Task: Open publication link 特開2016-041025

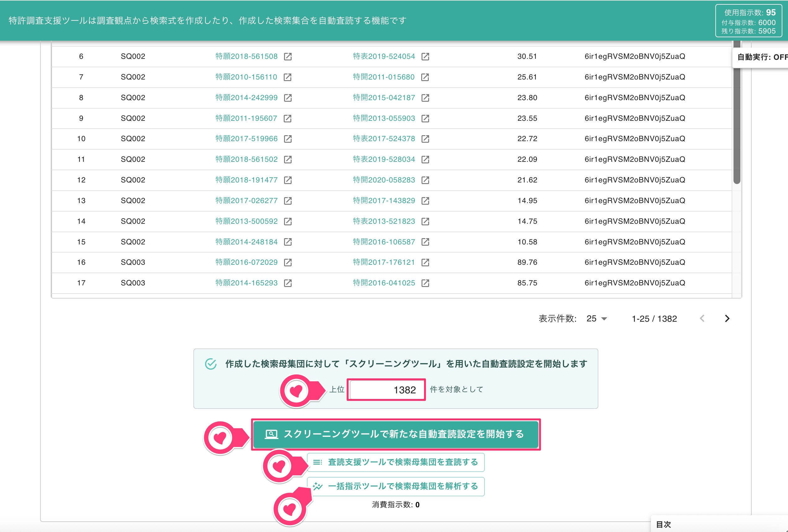Action: tap(384, 283)
